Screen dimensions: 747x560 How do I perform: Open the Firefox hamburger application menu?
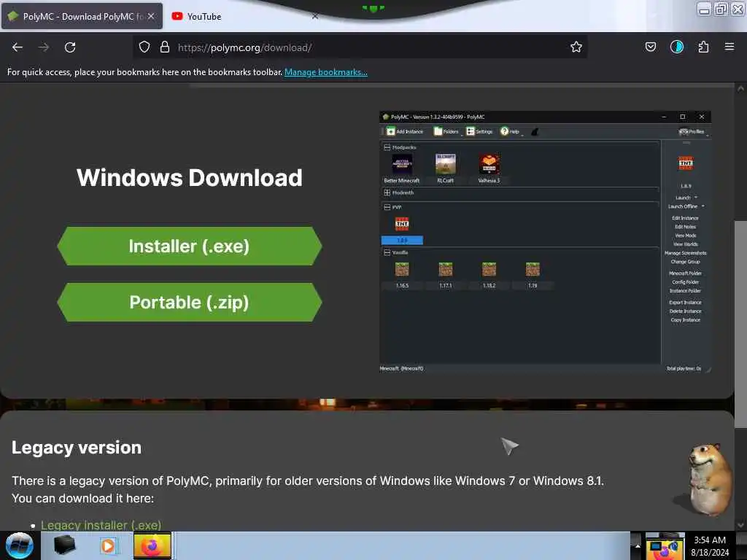[729, 47]
